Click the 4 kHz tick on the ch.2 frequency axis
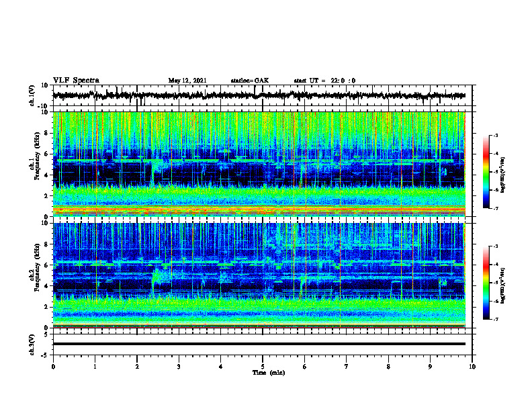 point(47,286)
